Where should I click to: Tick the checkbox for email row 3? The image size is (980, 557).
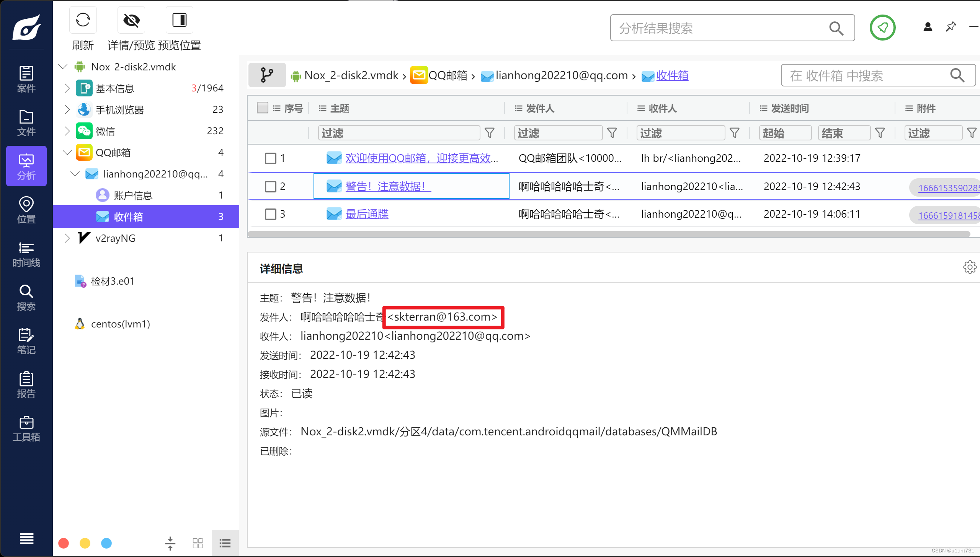(271, 214)
